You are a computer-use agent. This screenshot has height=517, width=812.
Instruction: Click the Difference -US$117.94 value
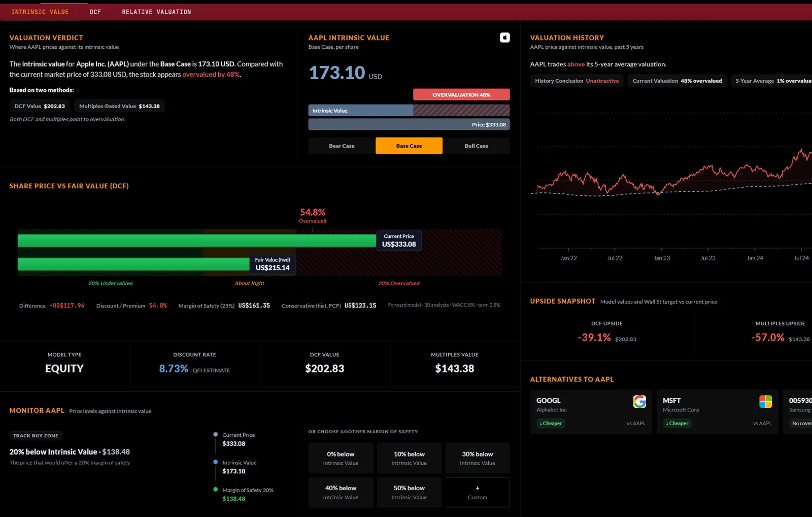click(x=67, y=305)
